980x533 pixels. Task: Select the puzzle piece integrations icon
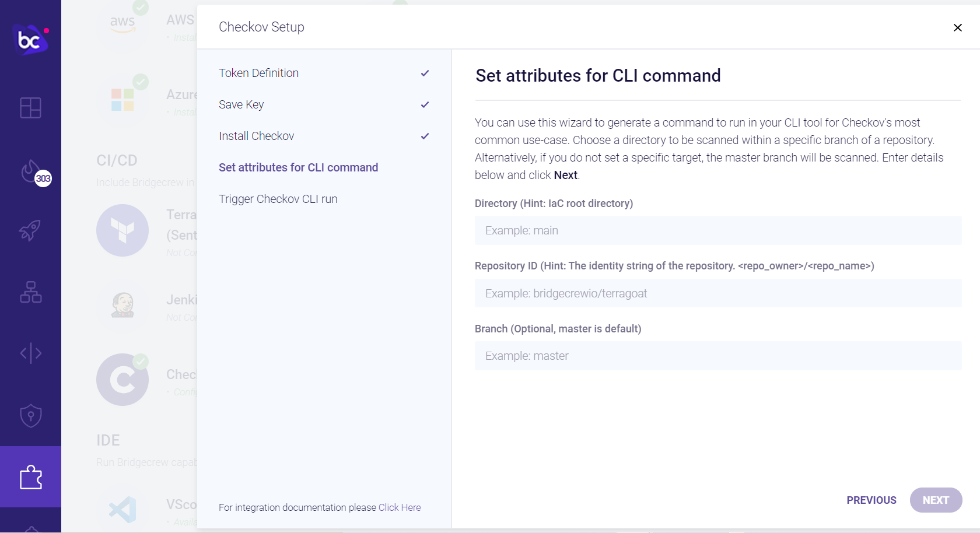pyautogui.click(x=30, y=477)
